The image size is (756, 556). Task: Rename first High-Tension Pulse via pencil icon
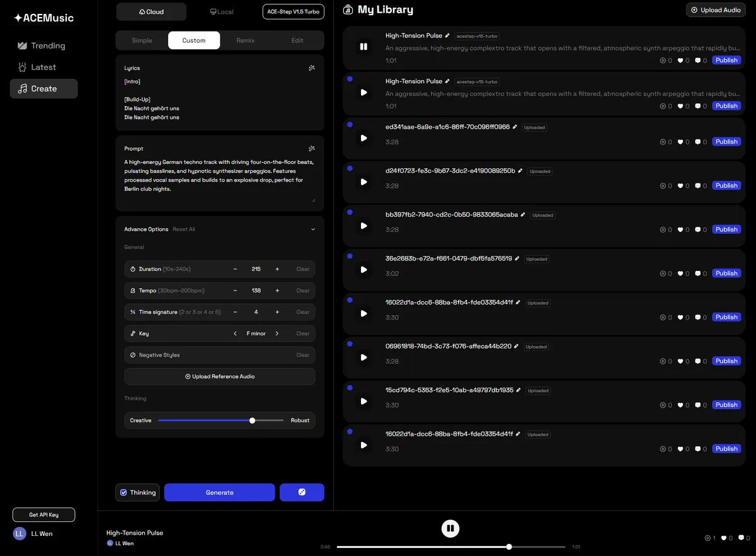(x=447, y=36)
